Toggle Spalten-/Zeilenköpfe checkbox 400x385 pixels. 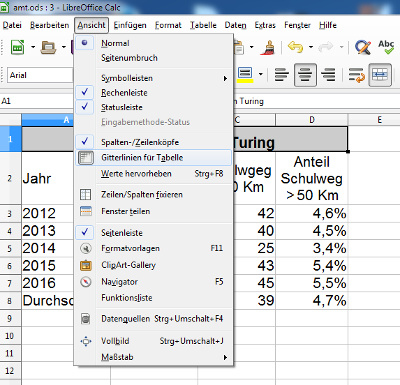pyautogui.click(x=153, y=142)
